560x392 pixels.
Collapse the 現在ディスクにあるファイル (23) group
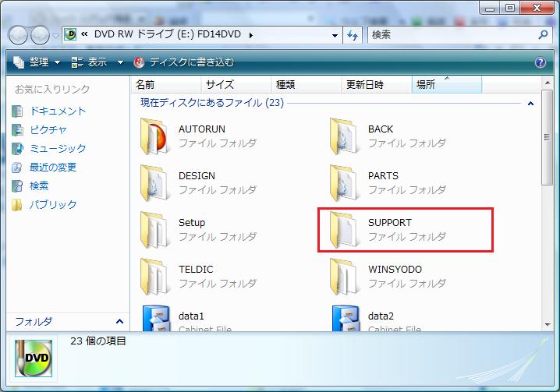(x=530, y=104)
